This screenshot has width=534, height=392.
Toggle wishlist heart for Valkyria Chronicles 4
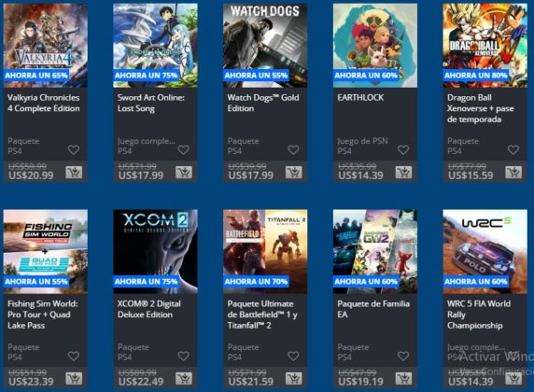[x=74, y=150]
